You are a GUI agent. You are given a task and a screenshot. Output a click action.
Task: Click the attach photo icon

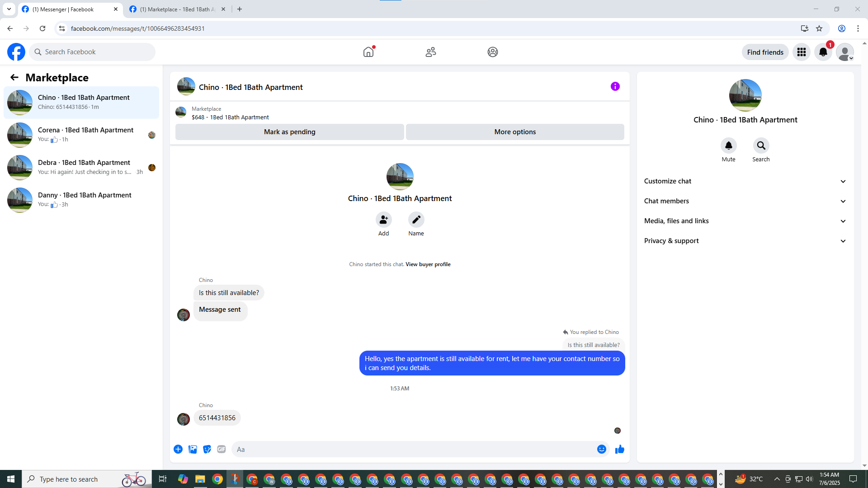click(193, 449)
